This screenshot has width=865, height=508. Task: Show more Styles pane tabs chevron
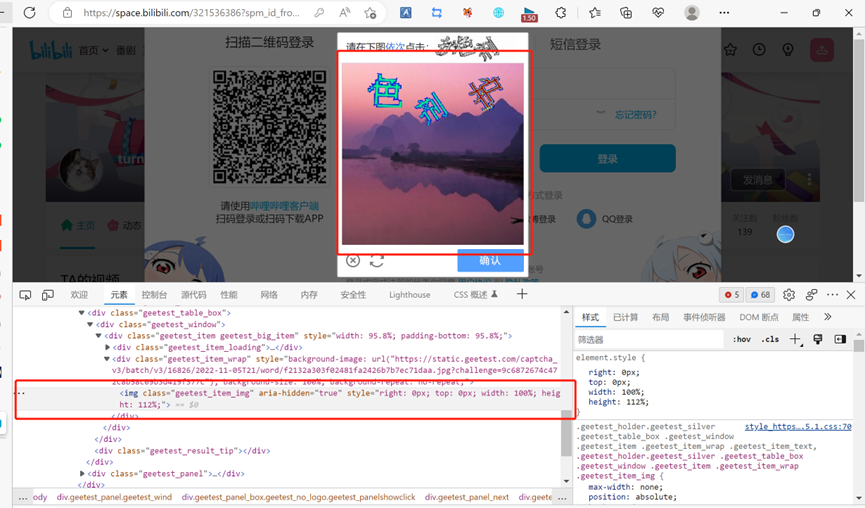(x=827, y=317)
